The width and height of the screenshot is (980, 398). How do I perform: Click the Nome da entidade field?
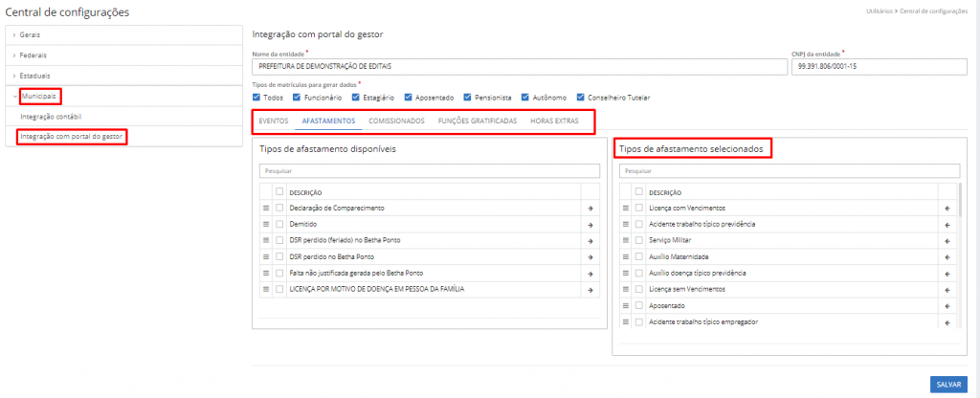point(518,67)
